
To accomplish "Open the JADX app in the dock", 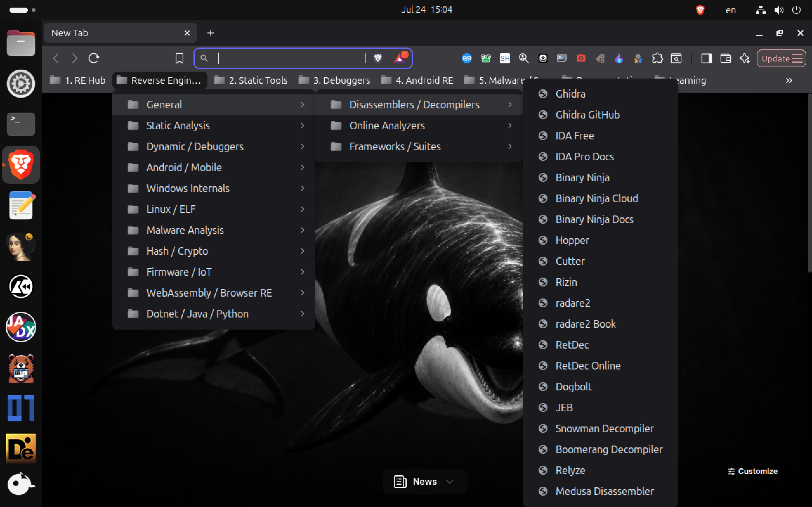I will 21,327.
